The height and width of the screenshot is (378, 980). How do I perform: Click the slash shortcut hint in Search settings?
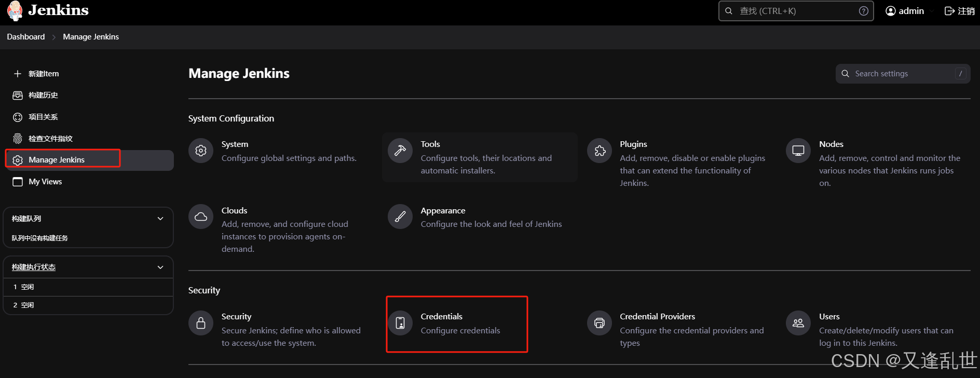[960, 74]
